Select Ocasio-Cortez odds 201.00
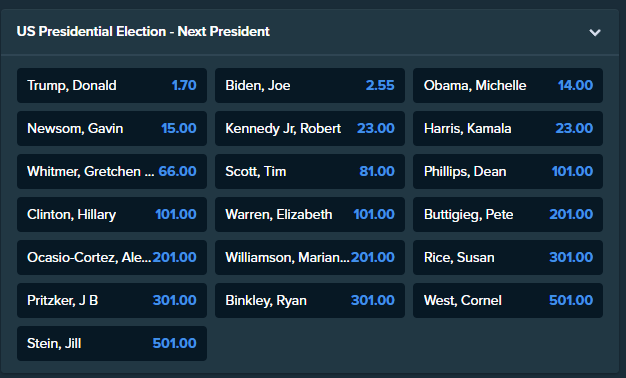The height and width of the screenshot is (378, 626). pos(112,257)
